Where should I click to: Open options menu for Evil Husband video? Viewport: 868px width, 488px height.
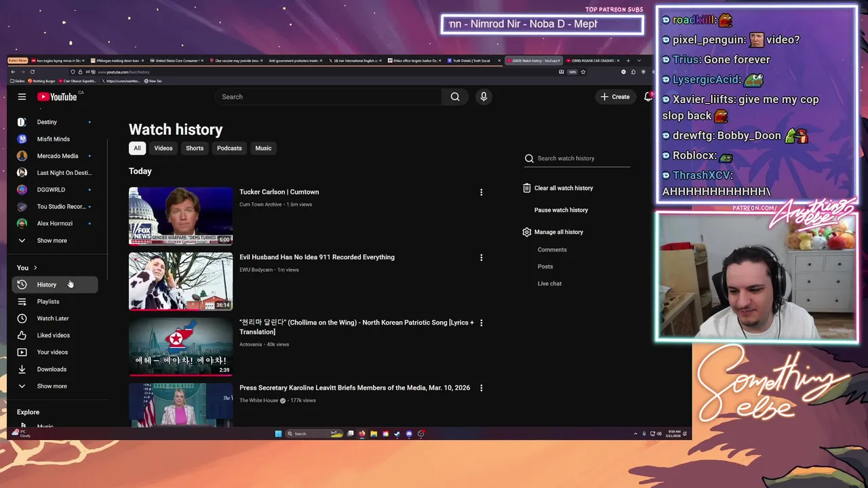(481, 258)
